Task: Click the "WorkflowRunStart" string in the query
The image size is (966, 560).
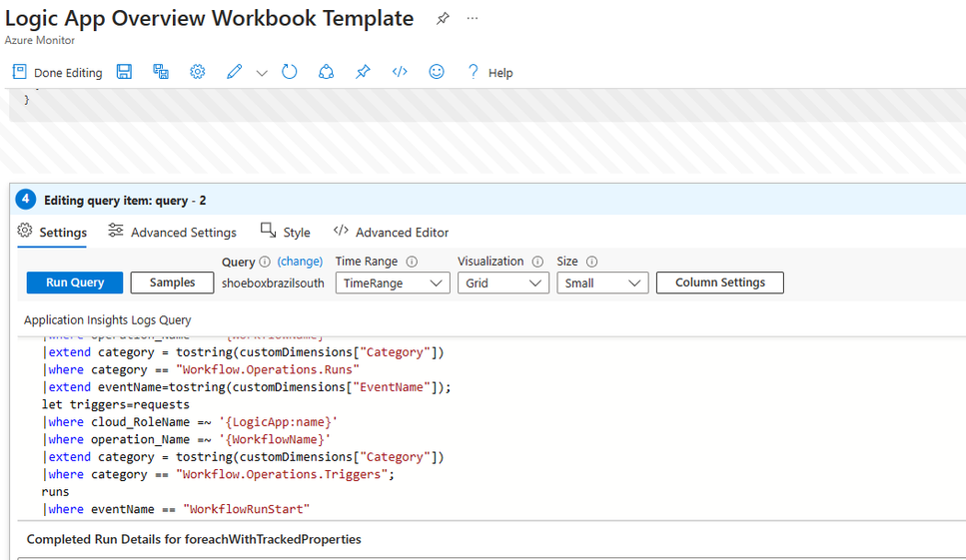Action: point(247,509)
